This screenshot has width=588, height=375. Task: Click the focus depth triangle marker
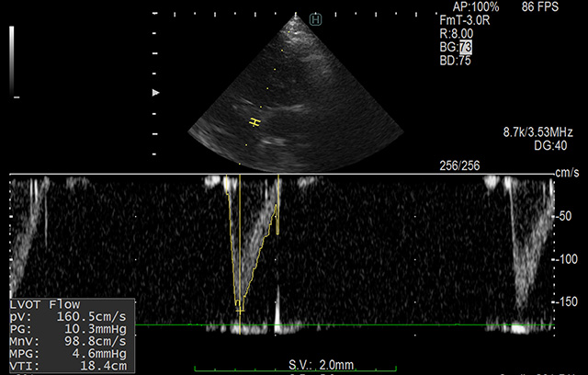157,93
